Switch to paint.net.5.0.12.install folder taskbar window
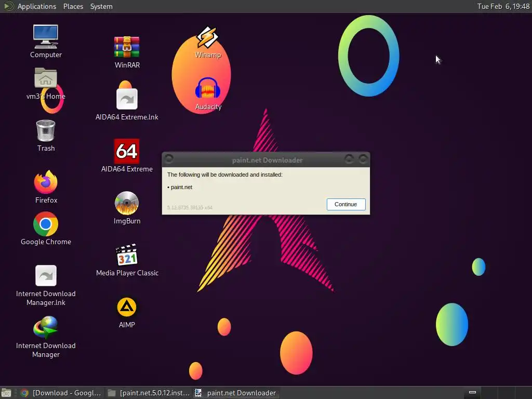Image resolution: width=532 pixels, height=399 pixels. (149, 393)
